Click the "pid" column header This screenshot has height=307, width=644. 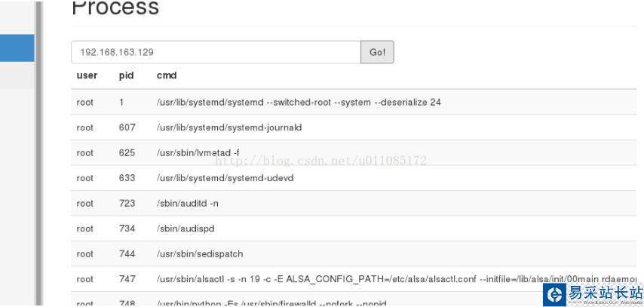coord(126,75)
